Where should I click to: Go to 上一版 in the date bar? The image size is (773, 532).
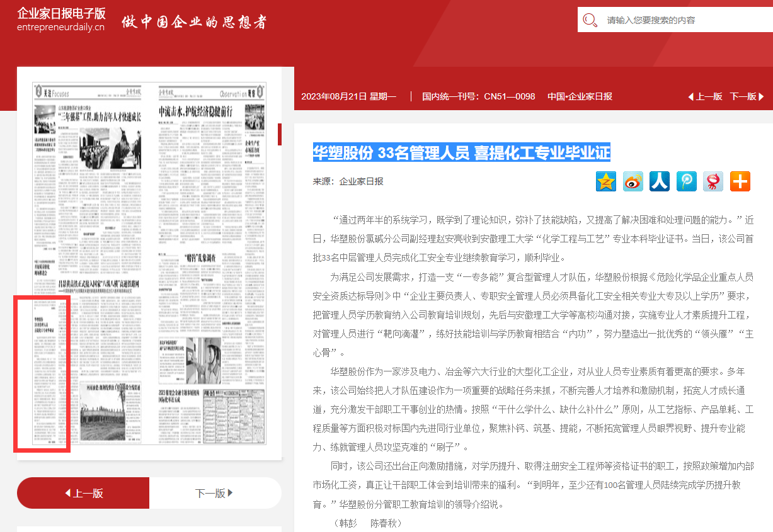(x=705, y=96)
